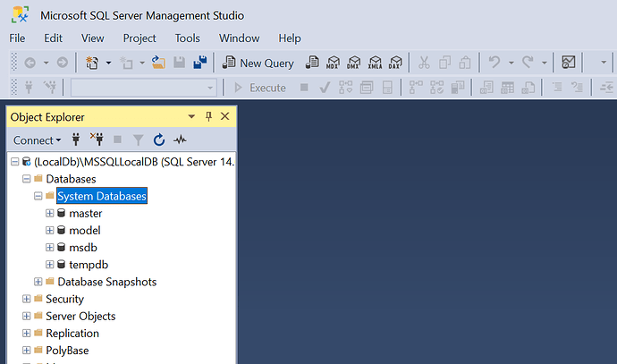Screen dimensions: 617x364
Task: Collapse the Databases folder
Action: (26, 179)
